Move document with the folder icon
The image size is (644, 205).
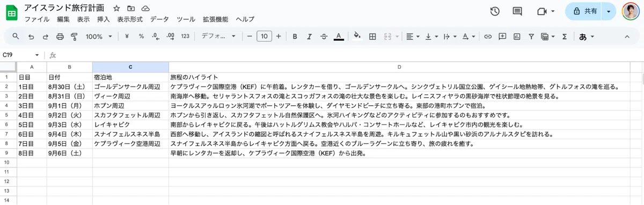pyautogui.click(x=131, y=9)
